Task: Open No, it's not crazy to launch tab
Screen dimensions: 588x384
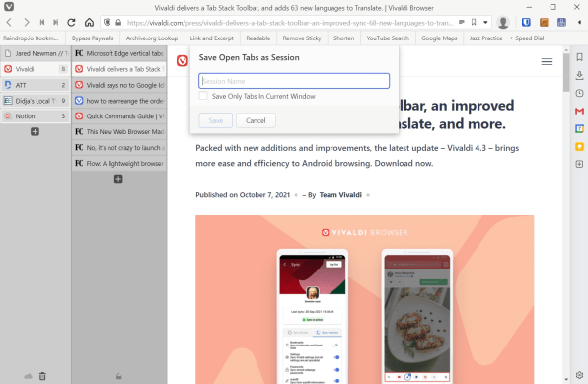Action: [x=118, y=147]
